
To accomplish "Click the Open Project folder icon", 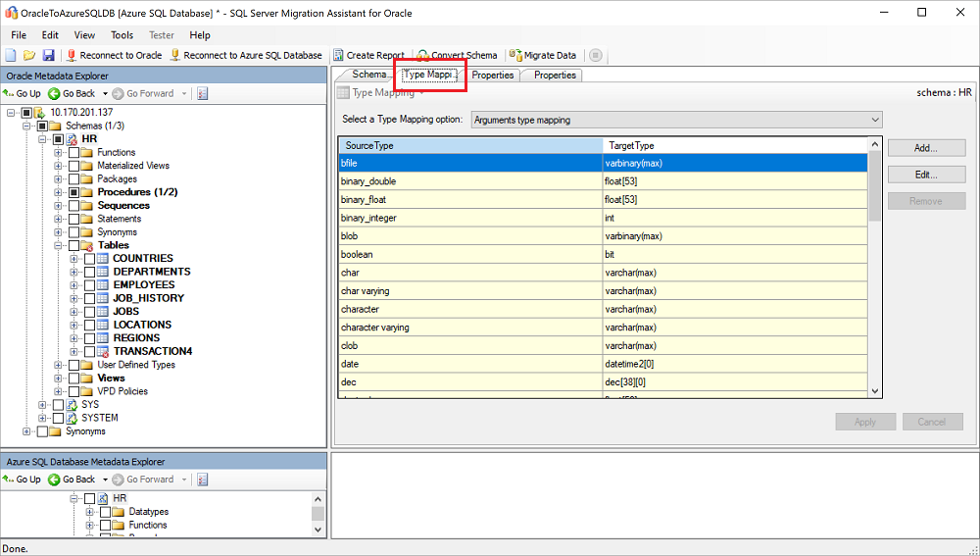I will click(29, 56).
